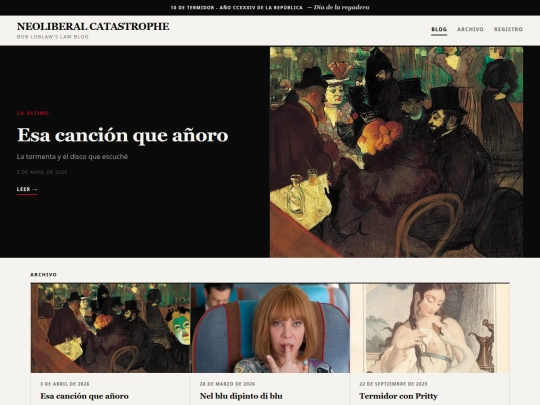The height and width of the screenshot is (405, 540).
Task: Click the Bob Loblaw's Law Blog subtitle
Action: tap(53, 37)
